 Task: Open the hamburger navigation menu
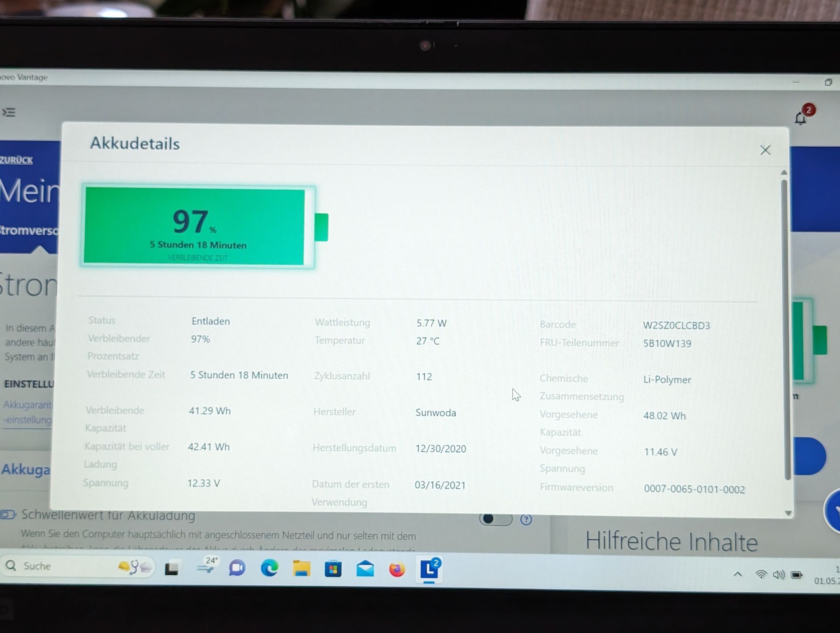coord(9,113)
